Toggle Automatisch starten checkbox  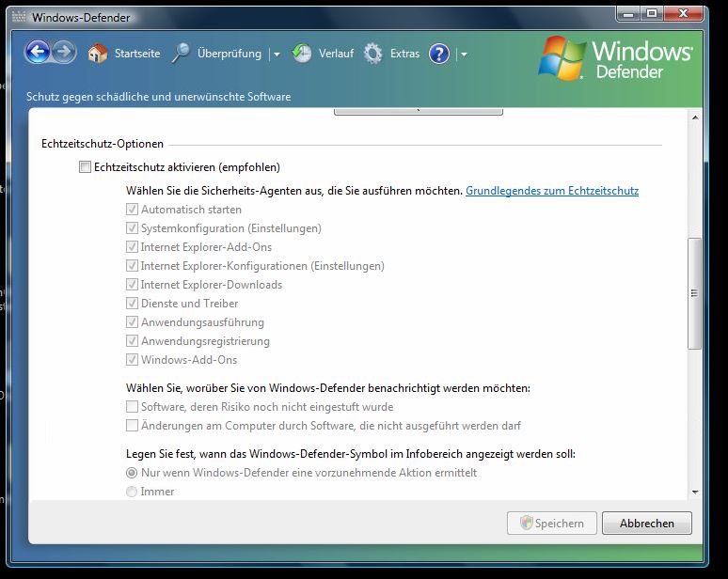[132, 210]
